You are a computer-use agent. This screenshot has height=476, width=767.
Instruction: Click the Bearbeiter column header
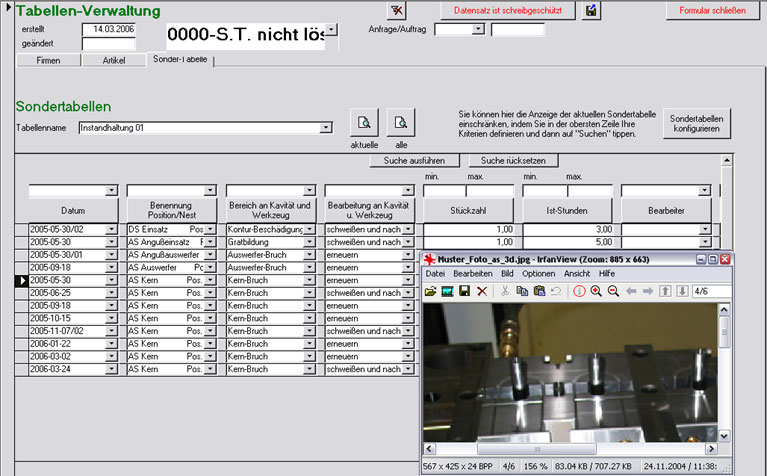[x=666, y=210]
